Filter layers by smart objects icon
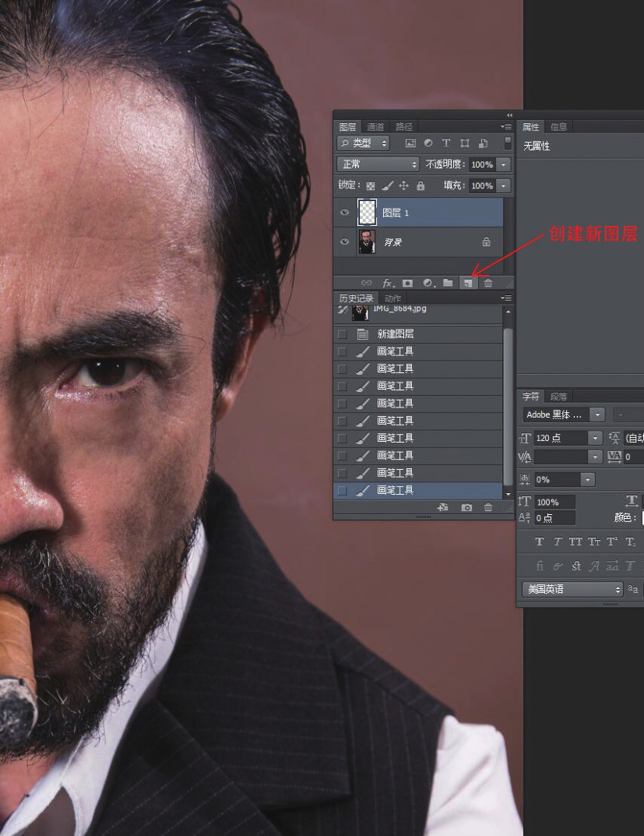 pyautogui.click(x=483, y=143)
